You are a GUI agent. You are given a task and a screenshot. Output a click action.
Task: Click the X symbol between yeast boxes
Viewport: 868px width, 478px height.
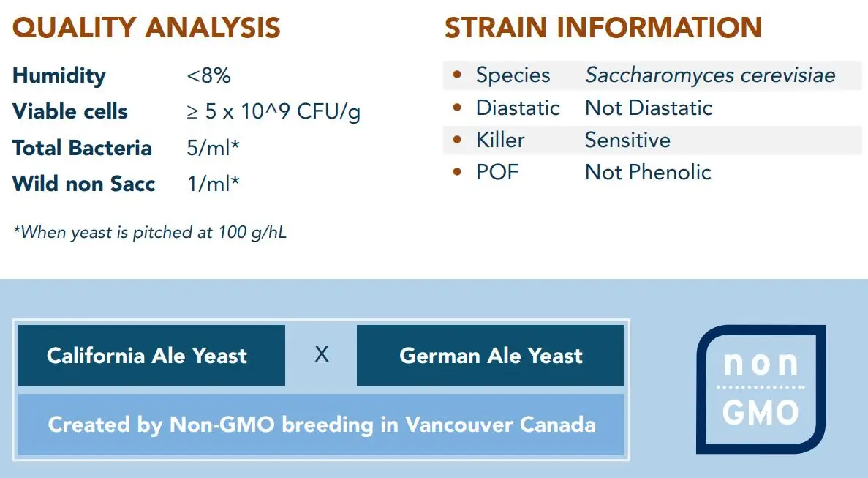click(322, 355)
